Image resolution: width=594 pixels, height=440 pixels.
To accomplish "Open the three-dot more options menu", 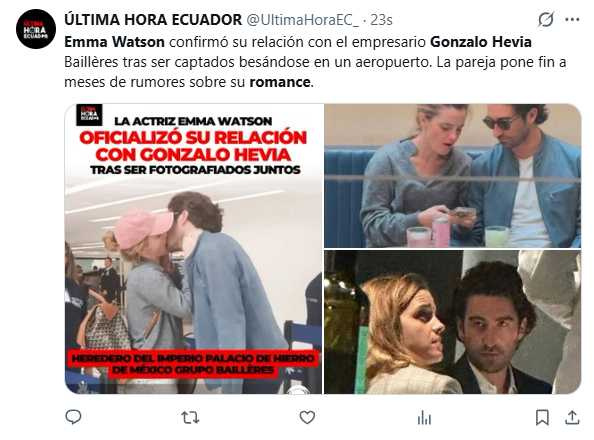I will (572, 19).
